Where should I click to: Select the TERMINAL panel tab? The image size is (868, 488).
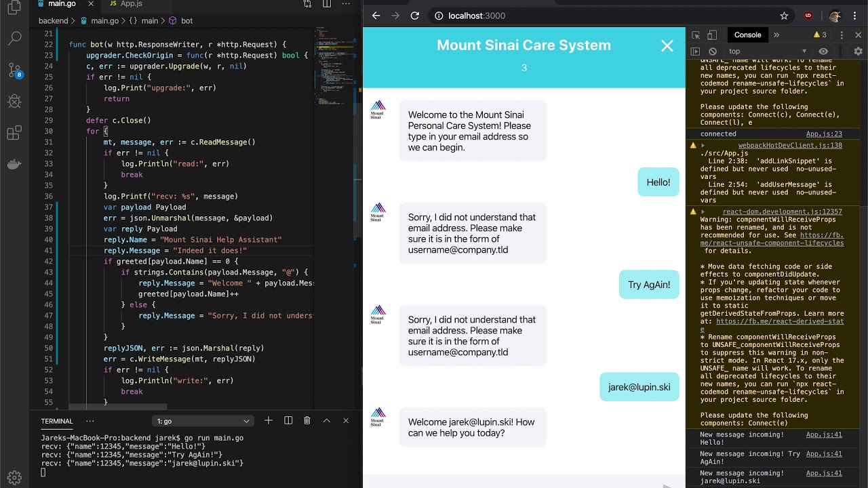57,421
